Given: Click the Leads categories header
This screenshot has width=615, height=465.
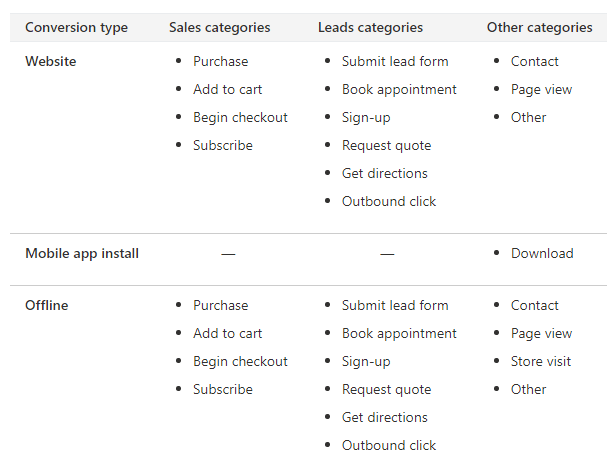Looking at the screenshot, I should 370,27.
